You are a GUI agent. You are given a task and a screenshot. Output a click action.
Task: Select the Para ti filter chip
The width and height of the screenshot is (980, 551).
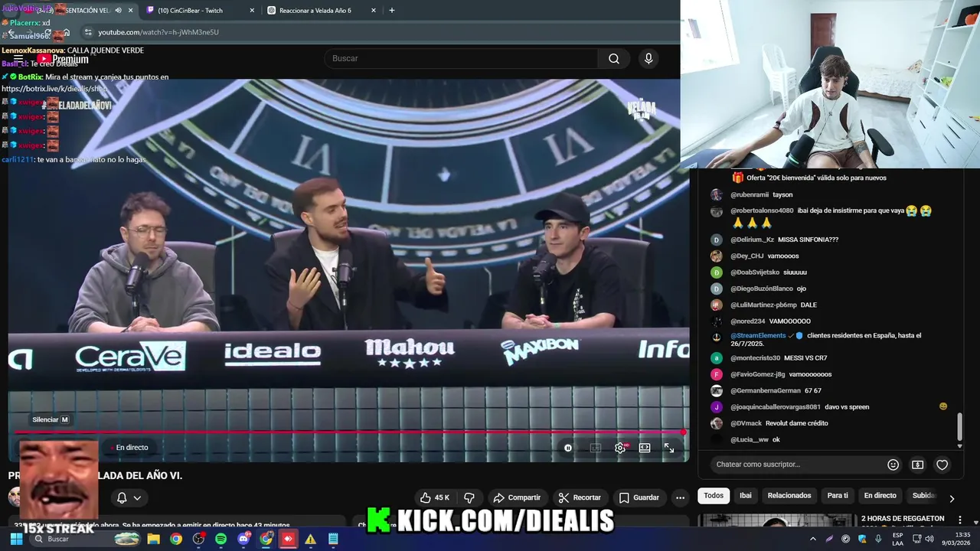coord(838,495)
